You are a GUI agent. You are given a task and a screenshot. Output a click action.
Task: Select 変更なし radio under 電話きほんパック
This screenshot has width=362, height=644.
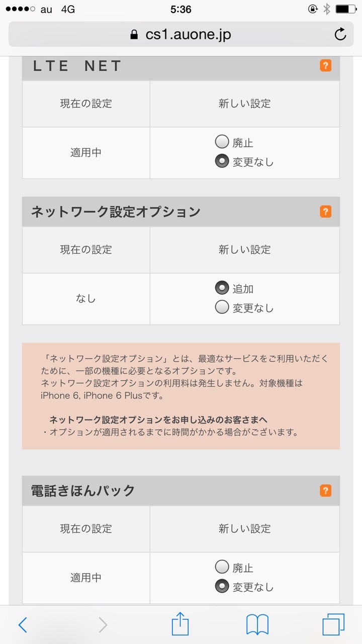coord(222,587)
